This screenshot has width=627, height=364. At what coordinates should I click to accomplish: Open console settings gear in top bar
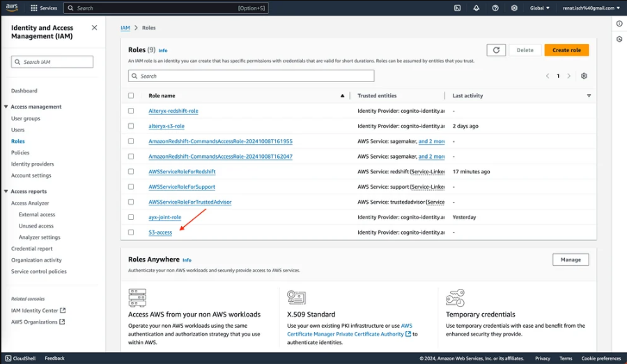point(514,8)
